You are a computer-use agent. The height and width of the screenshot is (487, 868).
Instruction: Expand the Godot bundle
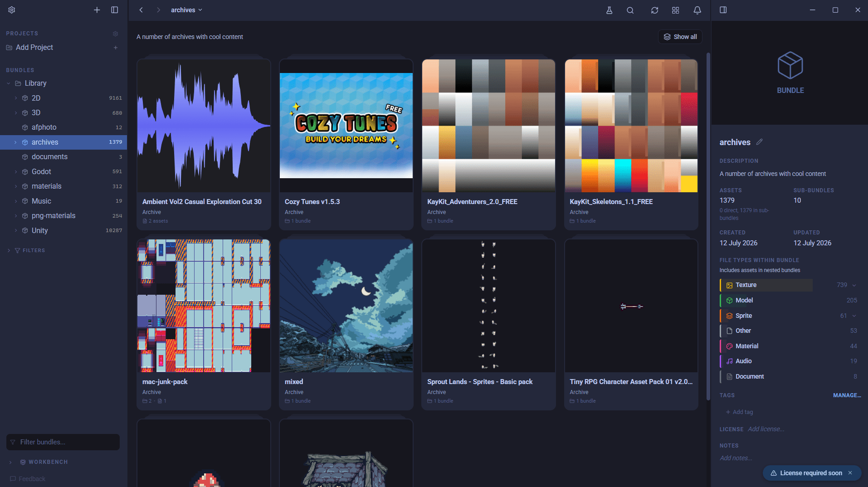click(16, 171)
